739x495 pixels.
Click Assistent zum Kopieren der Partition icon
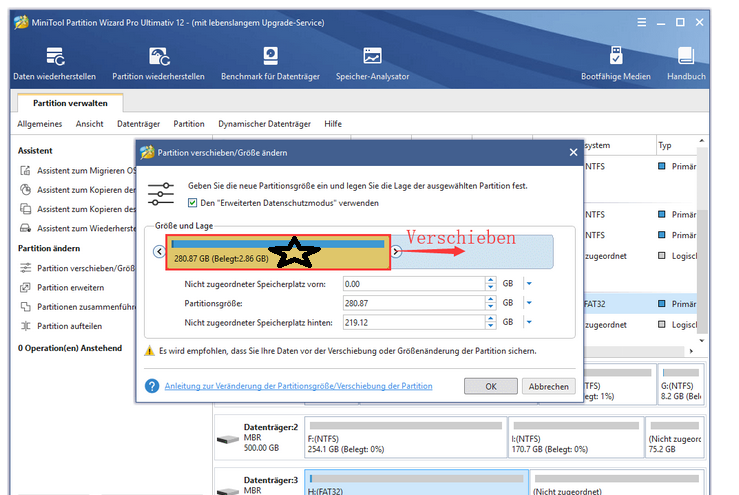[25, 190]
